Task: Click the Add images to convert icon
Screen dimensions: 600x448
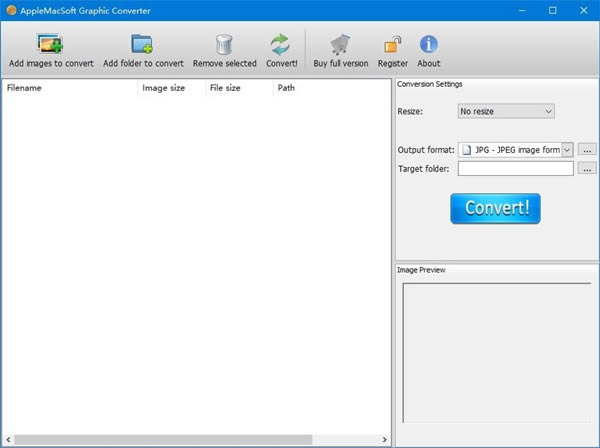Action: [x=50, y=44]
